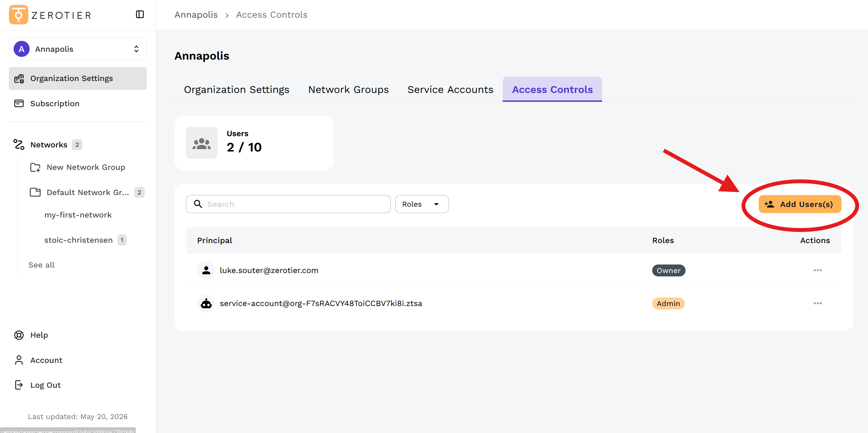Click the Add Users(s) button

point(800,204)
